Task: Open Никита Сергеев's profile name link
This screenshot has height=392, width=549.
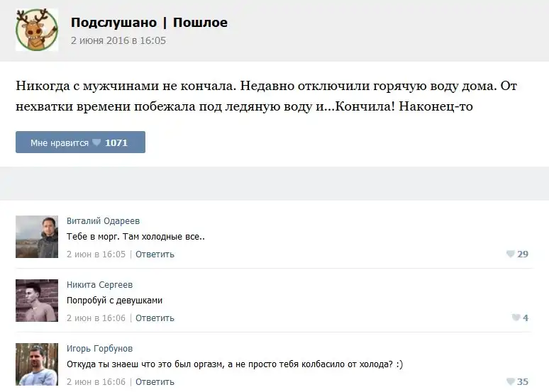Action: (99, 285)
